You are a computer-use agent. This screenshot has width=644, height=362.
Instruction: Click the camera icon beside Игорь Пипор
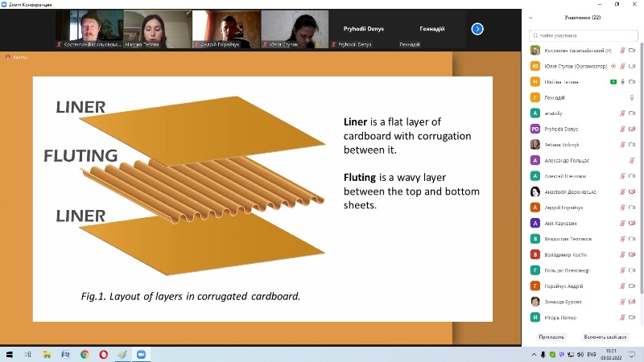632,317
